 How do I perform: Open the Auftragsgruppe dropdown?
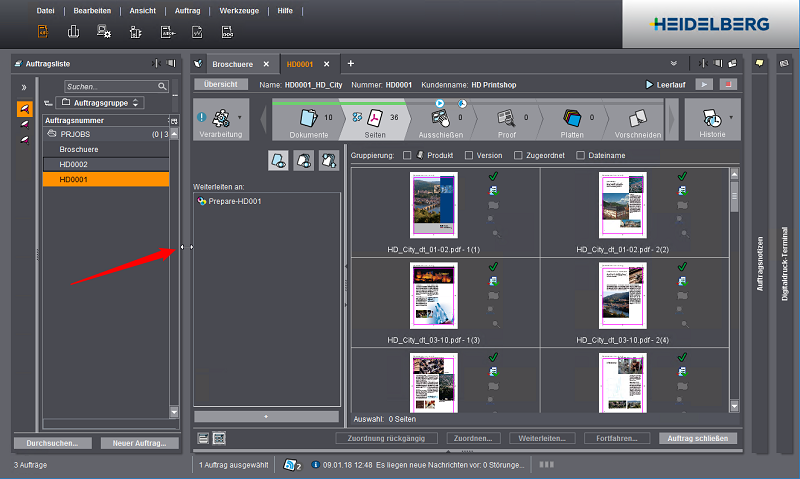(101, 103)
